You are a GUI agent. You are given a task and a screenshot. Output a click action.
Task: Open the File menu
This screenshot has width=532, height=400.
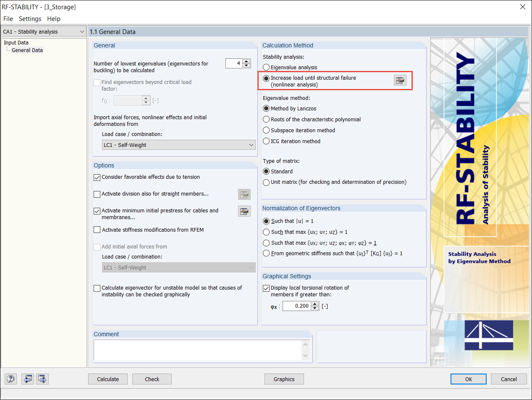point(8,18)
